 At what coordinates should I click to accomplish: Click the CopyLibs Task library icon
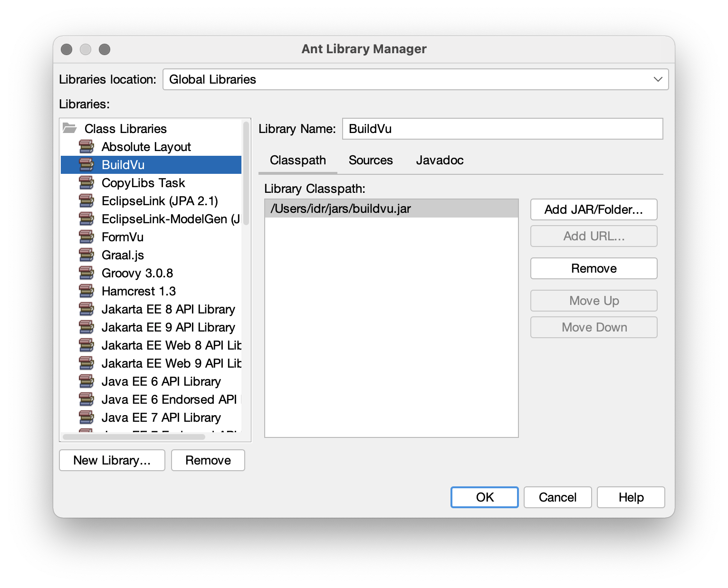(x=87, y=182)
